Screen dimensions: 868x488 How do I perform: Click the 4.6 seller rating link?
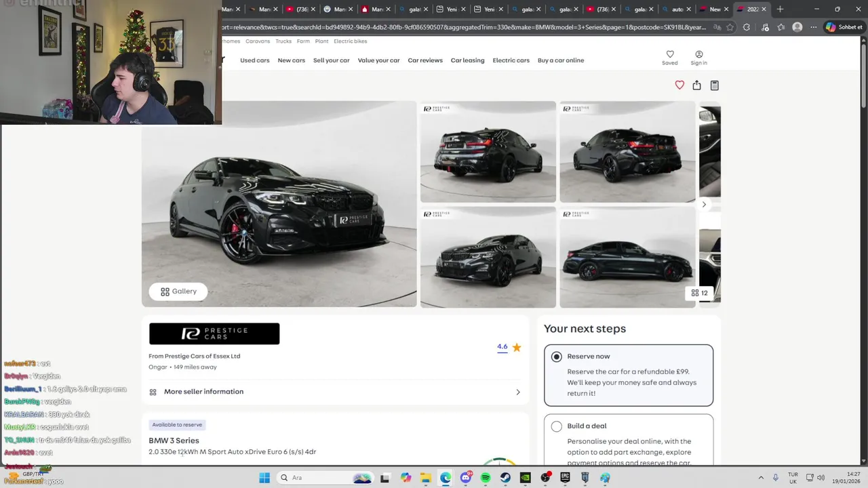(502, 346)
